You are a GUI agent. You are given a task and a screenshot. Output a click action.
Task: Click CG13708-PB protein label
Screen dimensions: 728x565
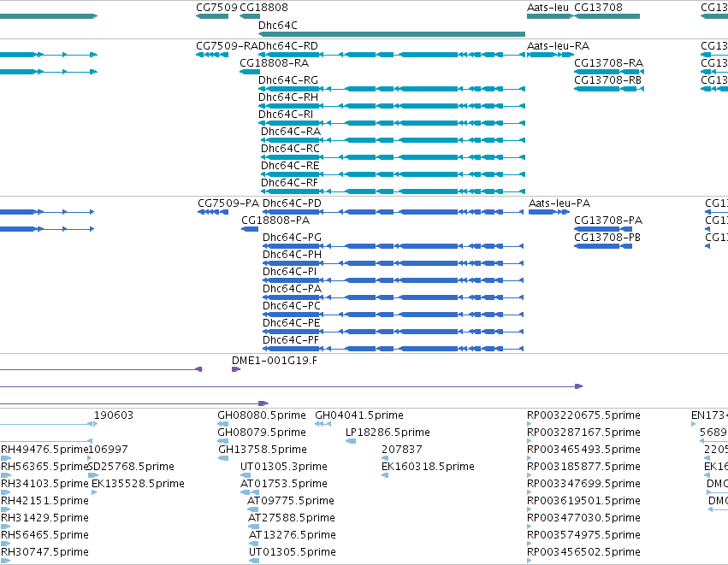(x=607, y=238)
